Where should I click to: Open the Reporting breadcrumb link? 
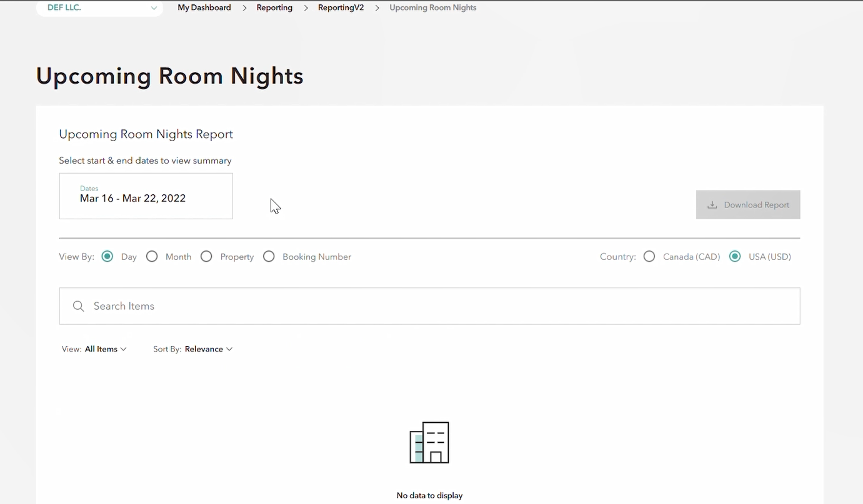pos(274,8)
